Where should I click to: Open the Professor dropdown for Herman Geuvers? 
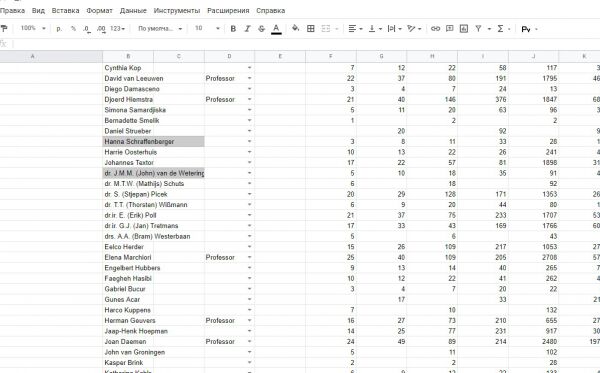[x=249, y=321]
